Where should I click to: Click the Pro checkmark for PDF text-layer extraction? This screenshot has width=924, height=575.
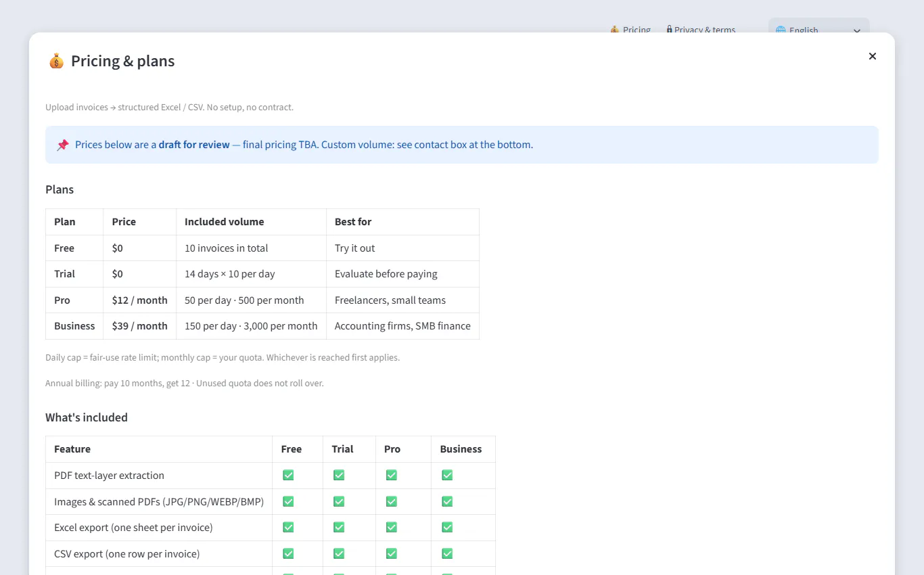pyautogui.click(x=391, y=475)
